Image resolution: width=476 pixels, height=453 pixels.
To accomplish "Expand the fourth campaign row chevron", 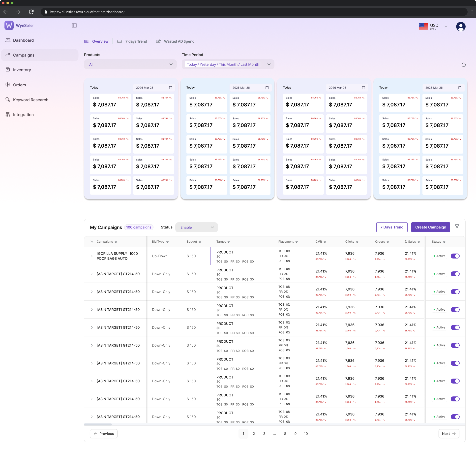I will (x=92, y=310).
